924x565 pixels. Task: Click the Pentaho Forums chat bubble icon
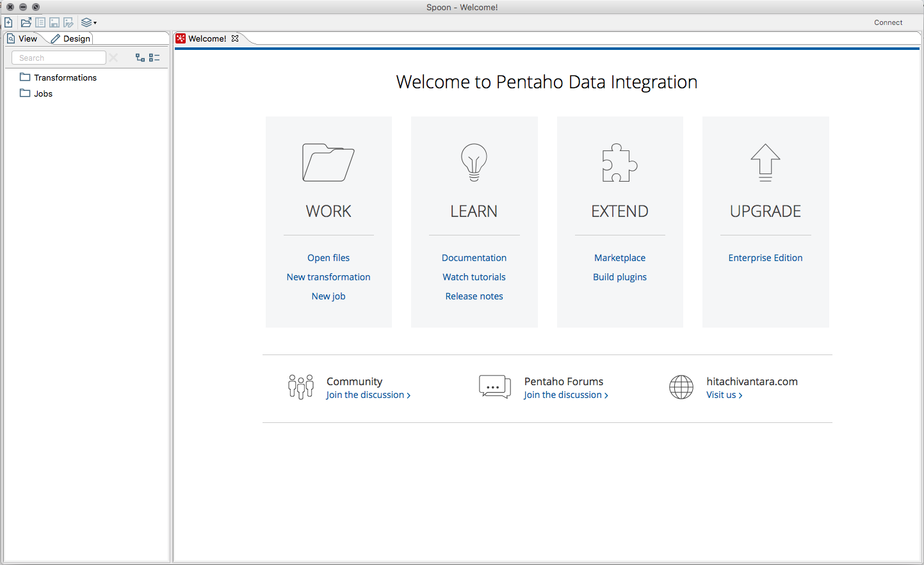click(495, 387)
